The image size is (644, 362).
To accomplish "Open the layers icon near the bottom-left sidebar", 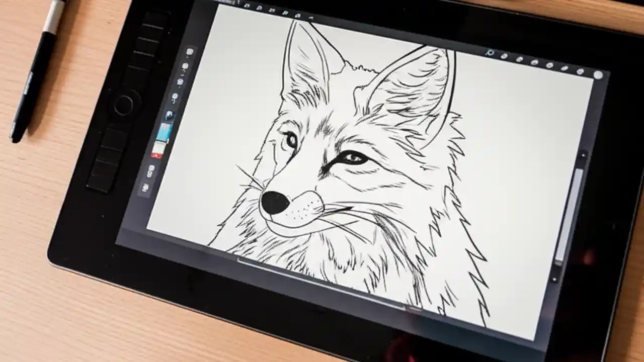I will (x=149, y=171).
